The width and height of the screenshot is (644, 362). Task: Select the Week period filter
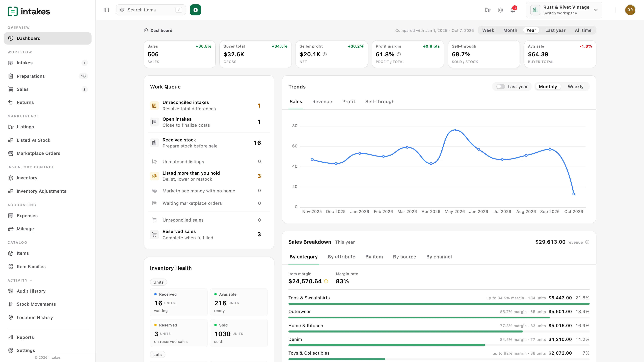click(488, 30)
